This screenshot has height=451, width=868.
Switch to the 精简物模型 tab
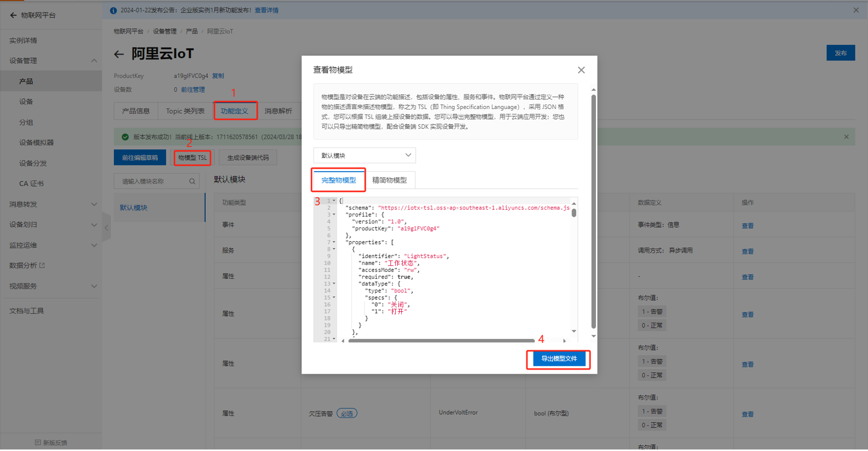tap(390, 180)
